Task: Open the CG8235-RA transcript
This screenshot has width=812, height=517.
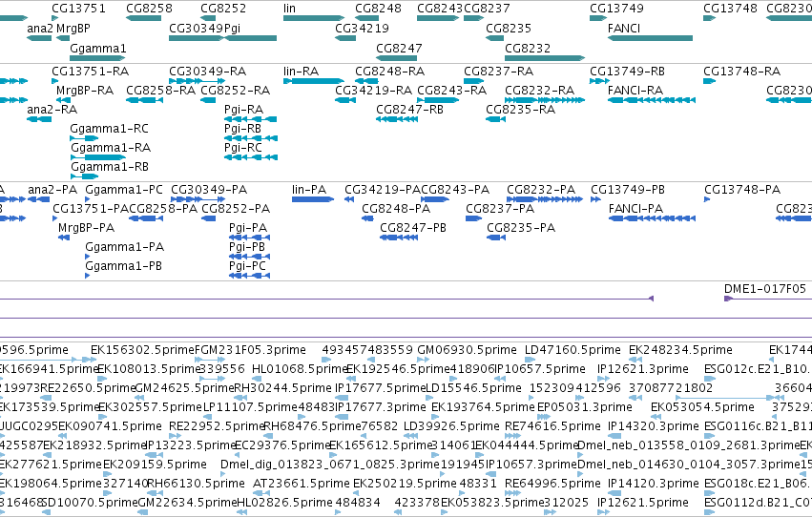Action: 495,119
